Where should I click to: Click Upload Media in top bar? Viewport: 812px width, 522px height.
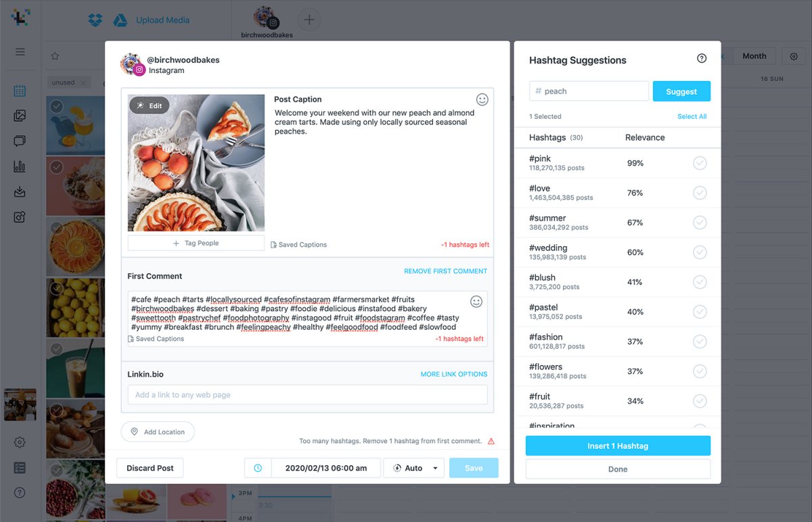tap(163, 20)
